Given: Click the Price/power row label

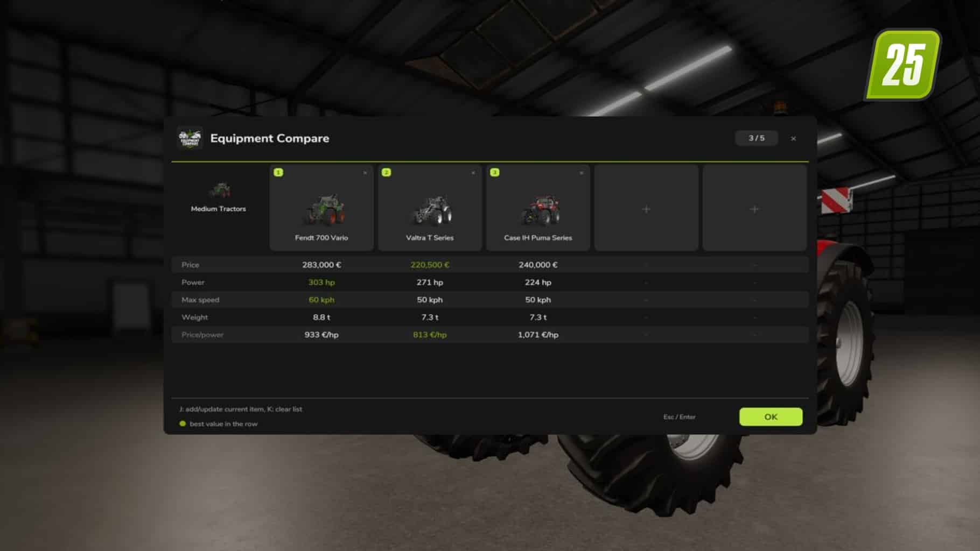Looking at the screenshot, I should [202, 335].
